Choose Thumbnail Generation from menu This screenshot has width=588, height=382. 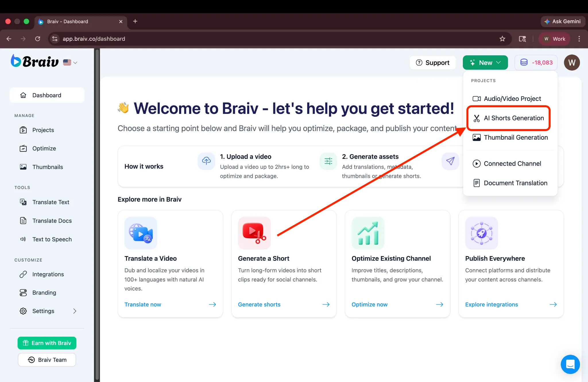pos(510,137)
